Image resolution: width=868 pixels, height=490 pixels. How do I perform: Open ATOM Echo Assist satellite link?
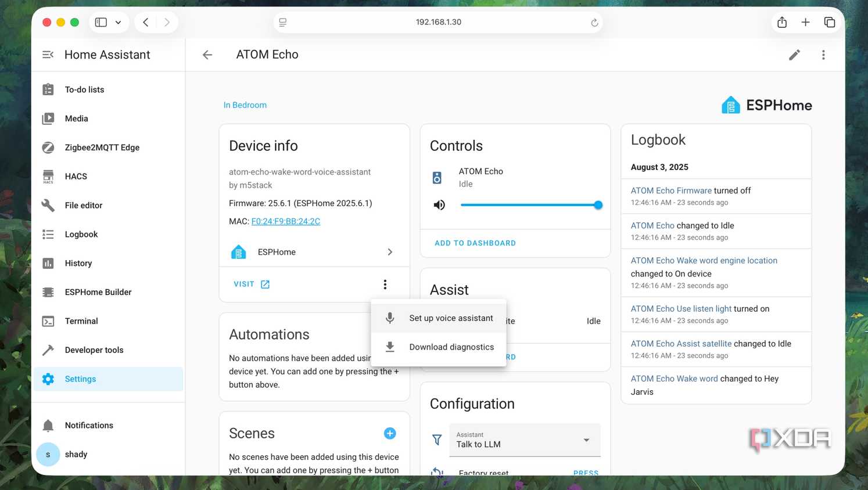click(681, 344)
